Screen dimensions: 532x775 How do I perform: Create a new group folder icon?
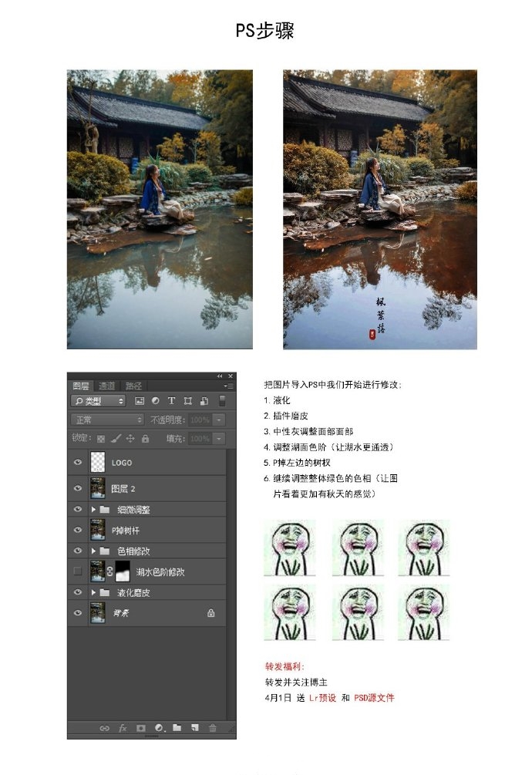point(177,727)
